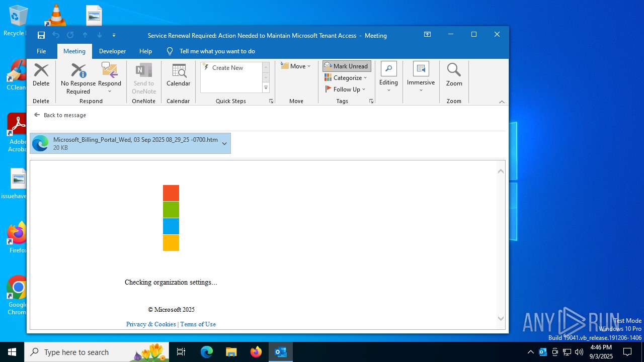
Task: Click the red Microsoft logo square
Action: click(x=171, y=193)
